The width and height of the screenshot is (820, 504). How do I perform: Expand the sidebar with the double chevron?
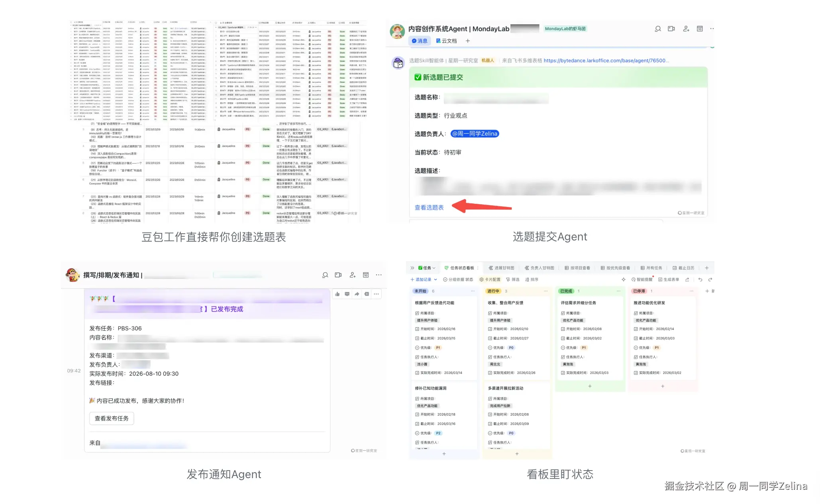click(x=412, y=268)
